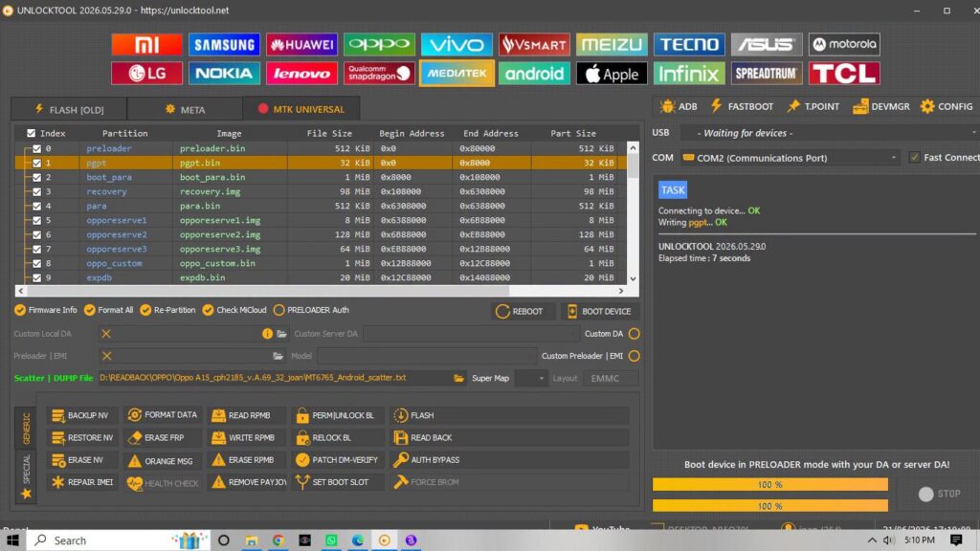
Task: Clear the Custom Local DA path
Action: 106,334
